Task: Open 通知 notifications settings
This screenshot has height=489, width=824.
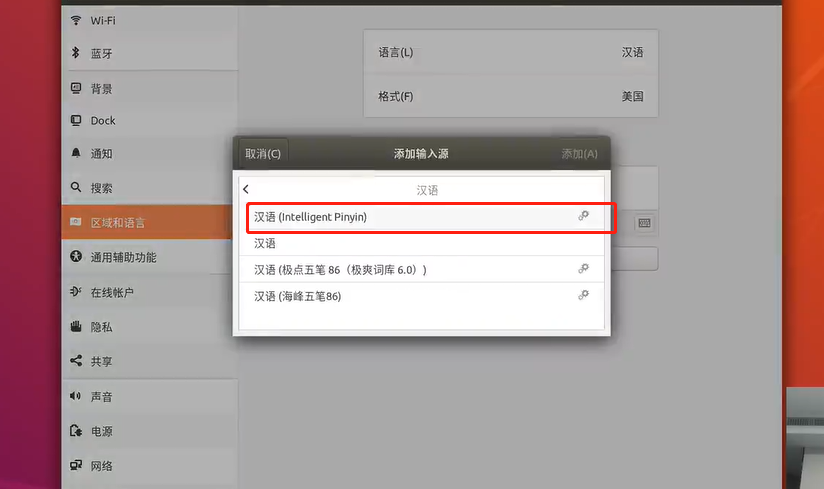Action: pos(150,153)
